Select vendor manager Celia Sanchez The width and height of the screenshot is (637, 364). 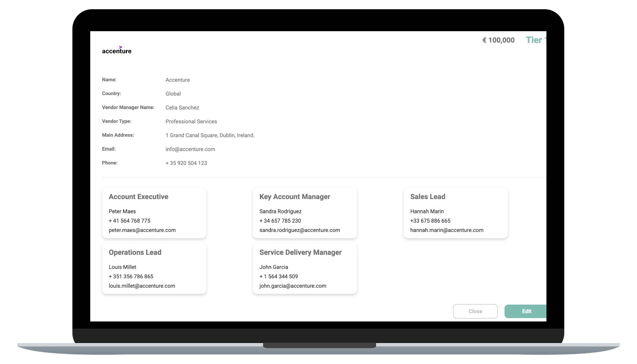click(x=182, y=108)
